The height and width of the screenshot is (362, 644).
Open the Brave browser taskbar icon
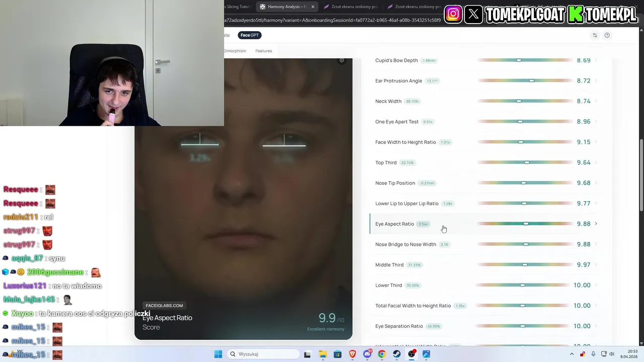tap(352, 354)
